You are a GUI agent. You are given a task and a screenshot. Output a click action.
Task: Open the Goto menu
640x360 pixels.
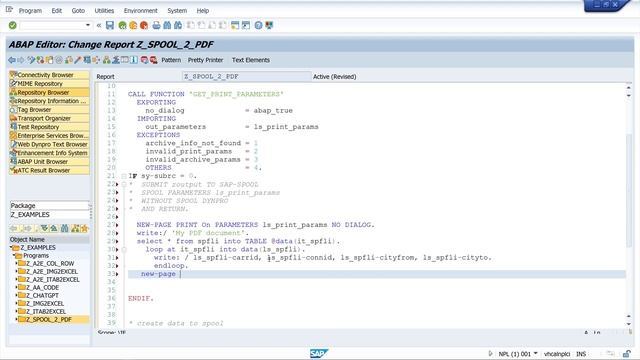pyautogui.click(x=78, y=11)
